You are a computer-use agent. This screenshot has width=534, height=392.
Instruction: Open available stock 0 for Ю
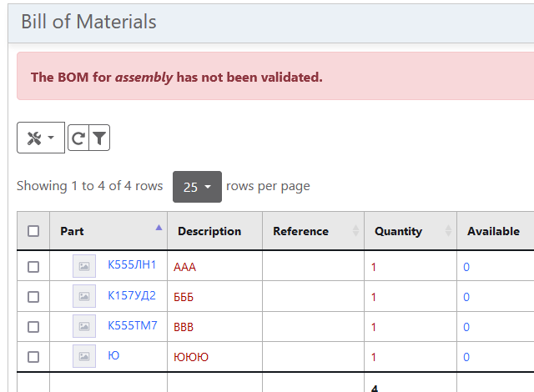tap(466, 357)
